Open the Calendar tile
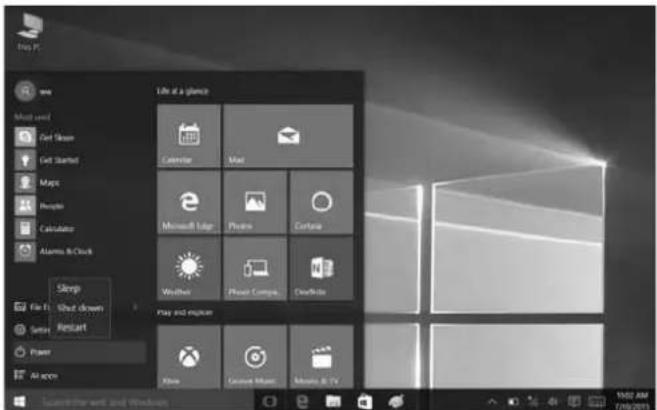Image resolution: width=657 pixels, height=410 pixels. tap(189, 136)
